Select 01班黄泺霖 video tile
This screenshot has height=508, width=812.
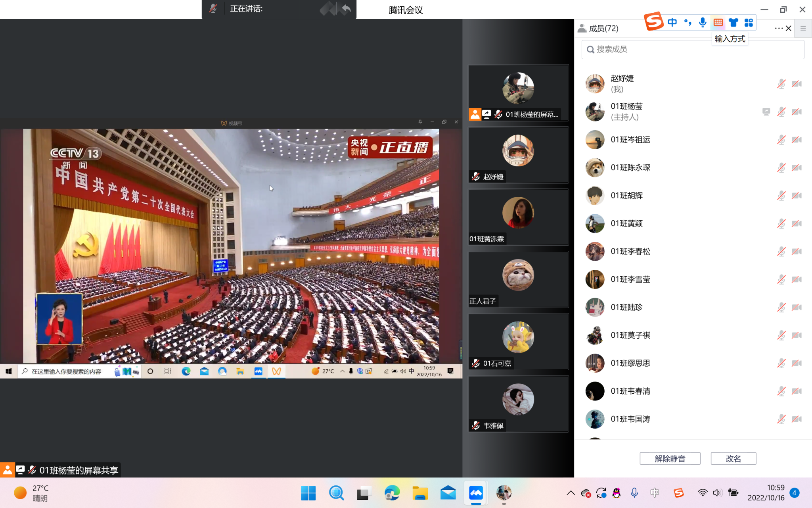tap(518, 217)
